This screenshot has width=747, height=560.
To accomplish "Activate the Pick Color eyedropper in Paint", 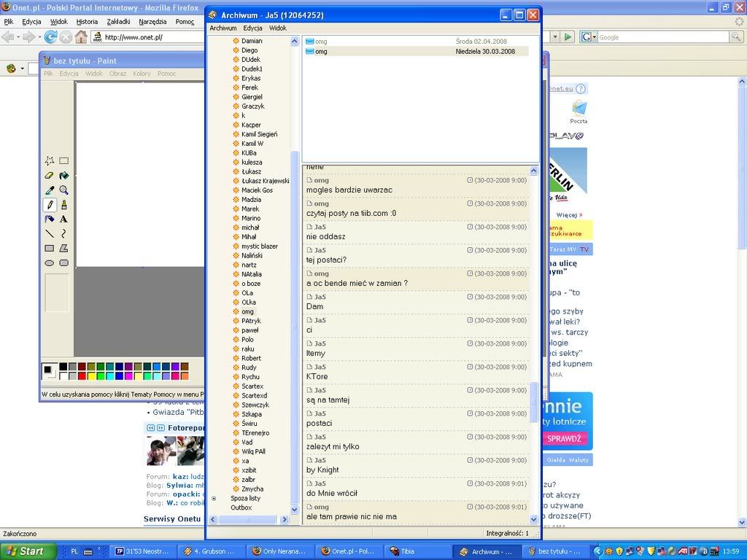I will pyautogui.click(x=50, y=190).
